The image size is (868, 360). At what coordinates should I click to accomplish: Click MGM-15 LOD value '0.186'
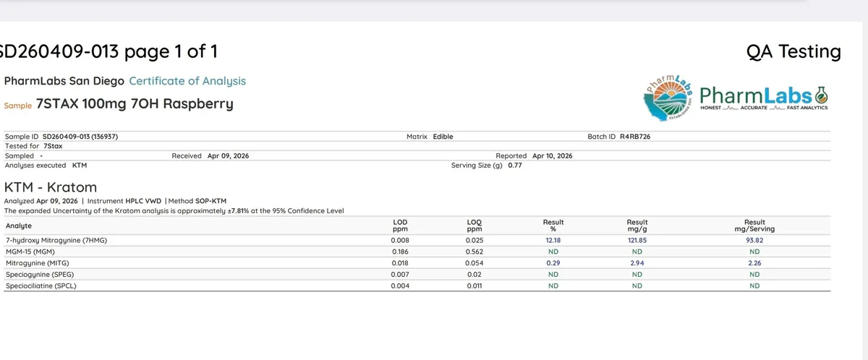click(400, 252)
